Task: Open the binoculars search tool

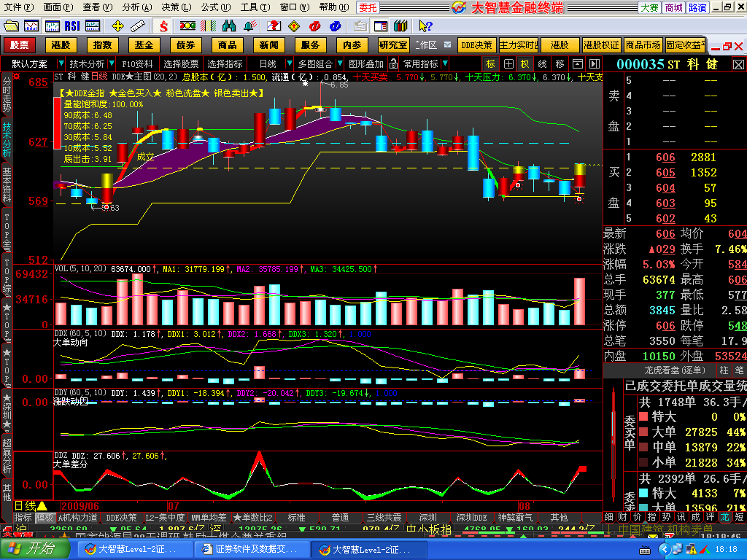Action: click(229, 26)
